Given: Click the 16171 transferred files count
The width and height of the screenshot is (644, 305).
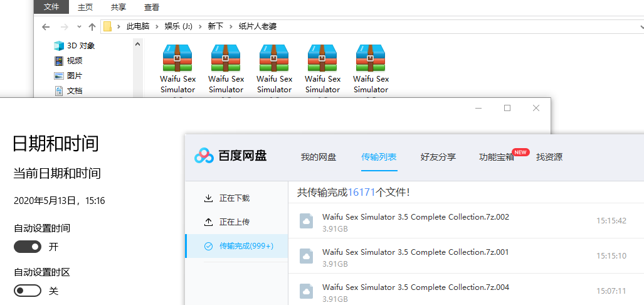Looking at the screenshot, I should (361, 193).
